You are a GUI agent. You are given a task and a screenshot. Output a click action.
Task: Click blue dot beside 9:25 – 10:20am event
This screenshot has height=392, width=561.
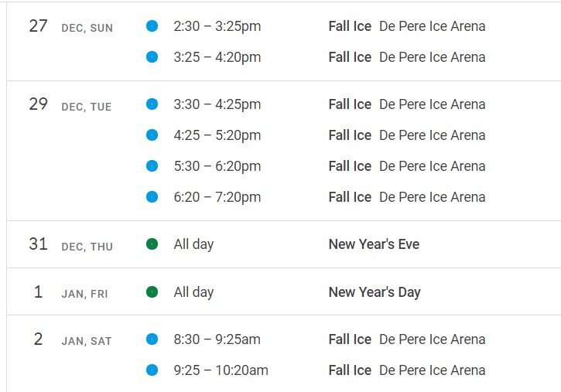(152, 370)
